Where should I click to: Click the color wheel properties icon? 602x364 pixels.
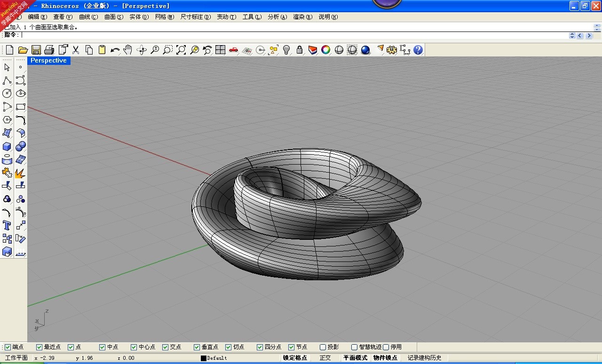[326, 50]
